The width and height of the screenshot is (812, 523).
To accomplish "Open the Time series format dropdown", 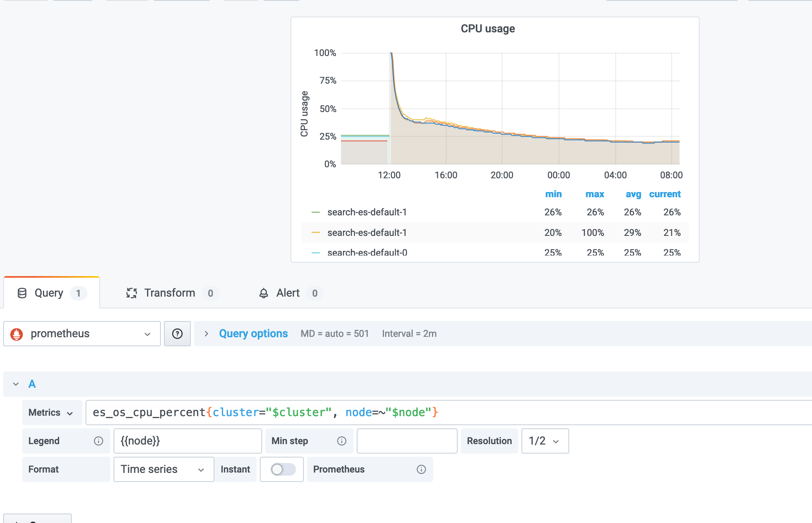I will click(x=164, y=469).
